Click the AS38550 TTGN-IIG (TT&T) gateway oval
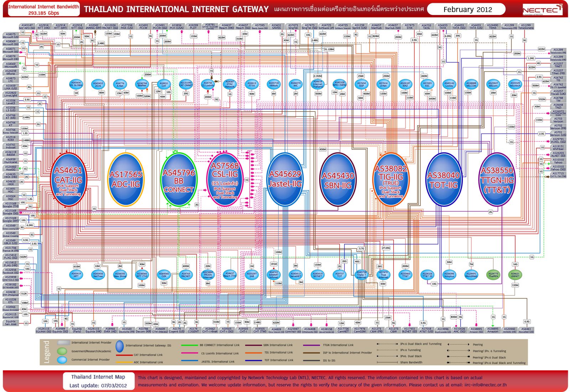570x392 pixels. (x=497, y=180)
